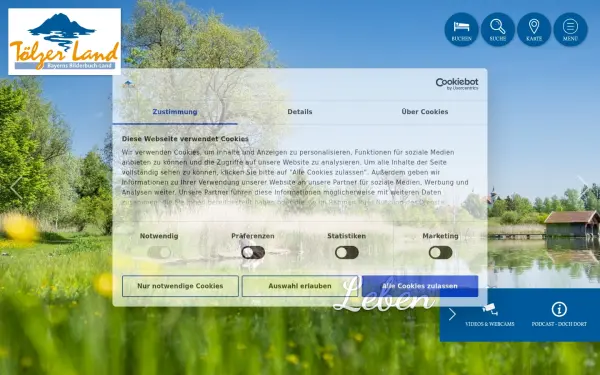Click the 'Diese Webseite verwendet Cookies' heading

pyautogui.click(x=185, y=139)
